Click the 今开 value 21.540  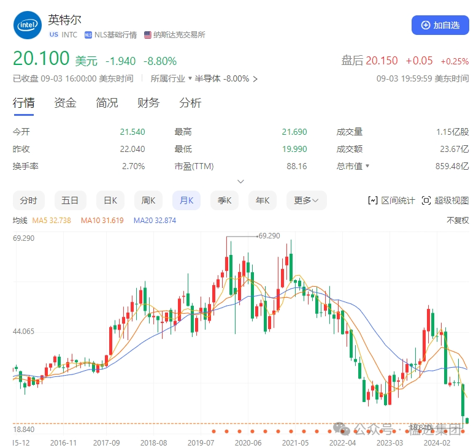point(132,132)
